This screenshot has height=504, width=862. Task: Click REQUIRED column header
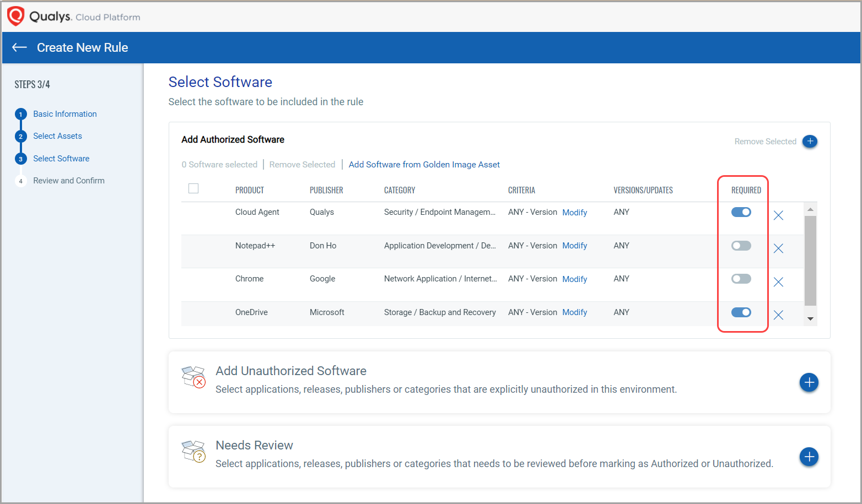746,190
